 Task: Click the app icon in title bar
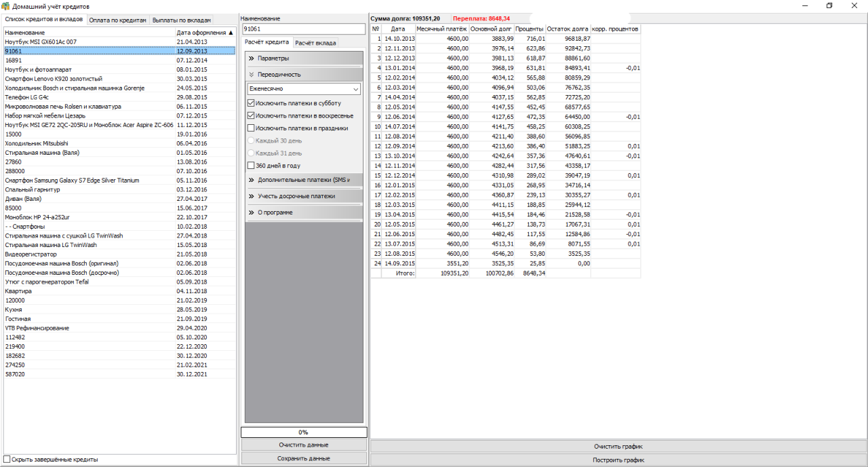point(6,5)
